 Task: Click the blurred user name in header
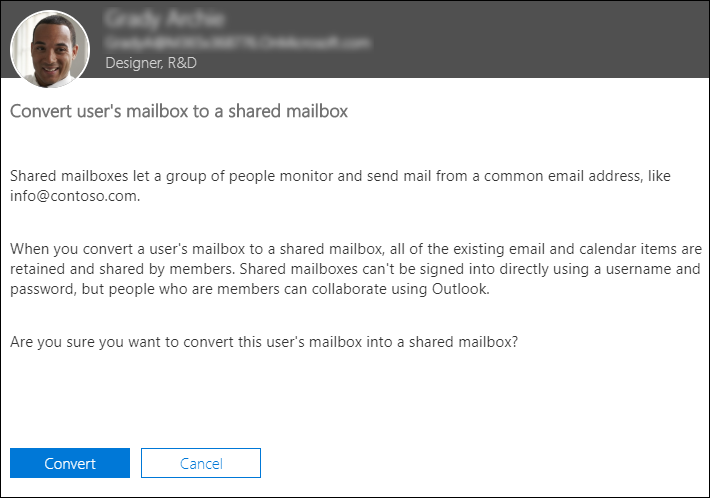164,19
